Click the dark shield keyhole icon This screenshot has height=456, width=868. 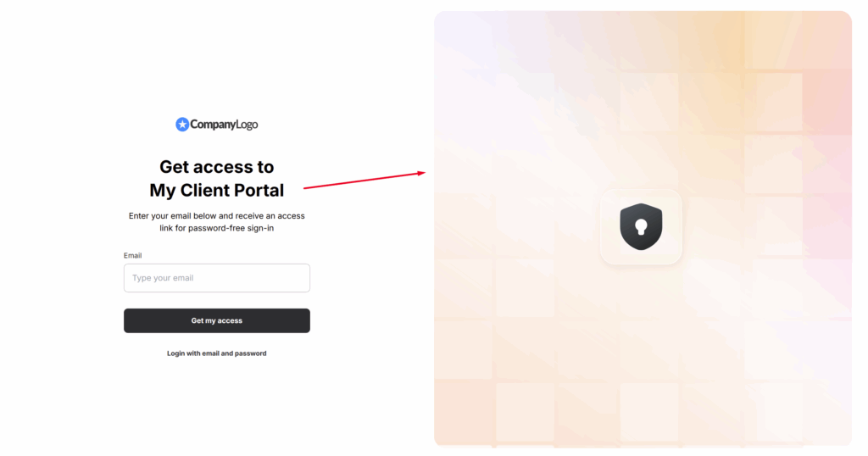(641, 227)
